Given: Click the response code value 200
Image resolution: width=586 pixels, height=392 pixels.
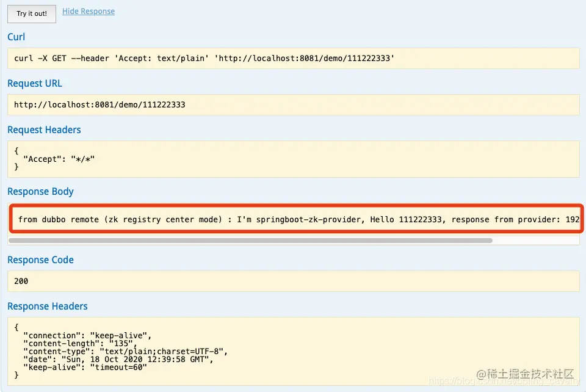Looking at the screenshot, I should tap(21, 281).
